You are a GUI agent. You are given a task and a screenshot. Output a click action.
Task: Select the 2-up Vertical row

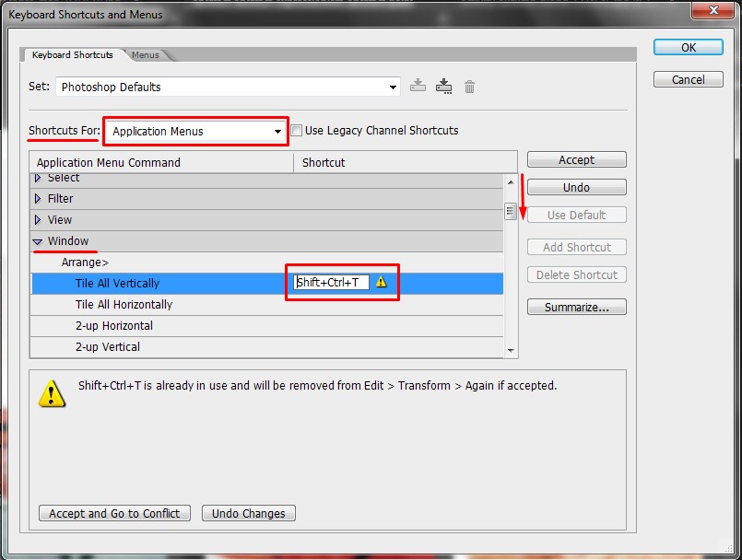pyautogui.click(x=267, y=347)
